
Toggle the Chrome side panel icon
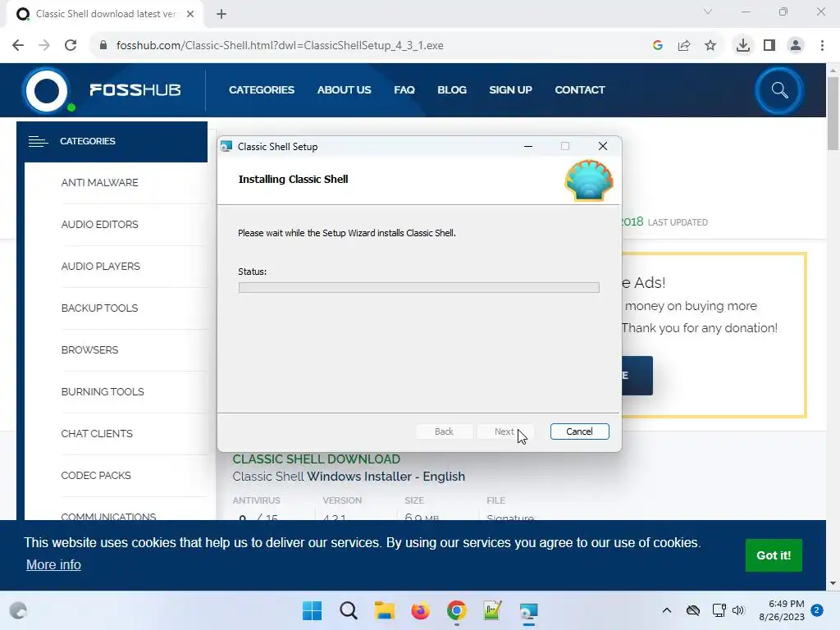pos(769,46)
